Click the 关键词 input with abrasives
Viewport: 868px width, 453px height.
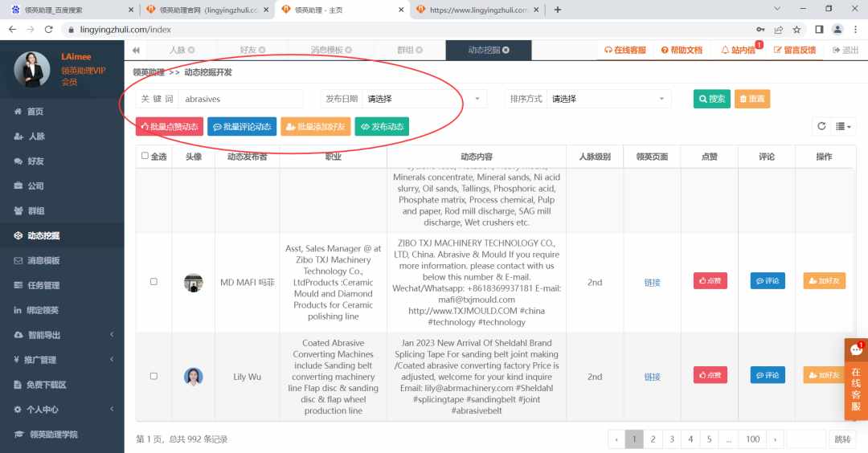(x=240, y=99)
